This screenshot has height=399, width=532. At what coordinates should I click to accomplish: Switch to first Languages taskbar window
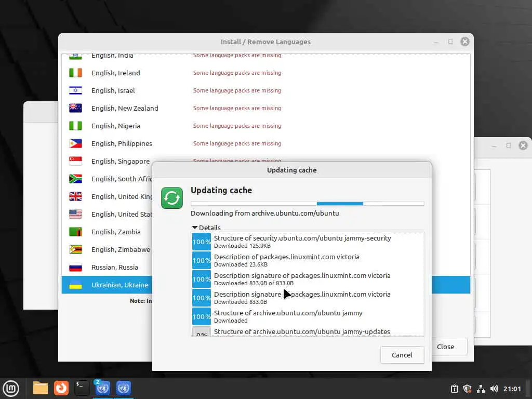102,388
